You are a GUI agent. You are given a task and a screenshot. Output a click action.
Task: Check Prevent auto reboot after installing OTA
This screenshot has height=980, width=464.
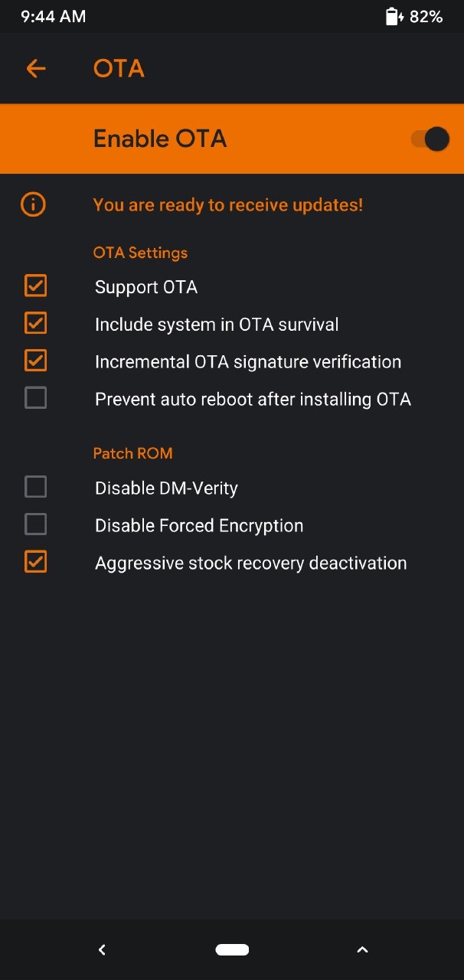pos(36,398)
